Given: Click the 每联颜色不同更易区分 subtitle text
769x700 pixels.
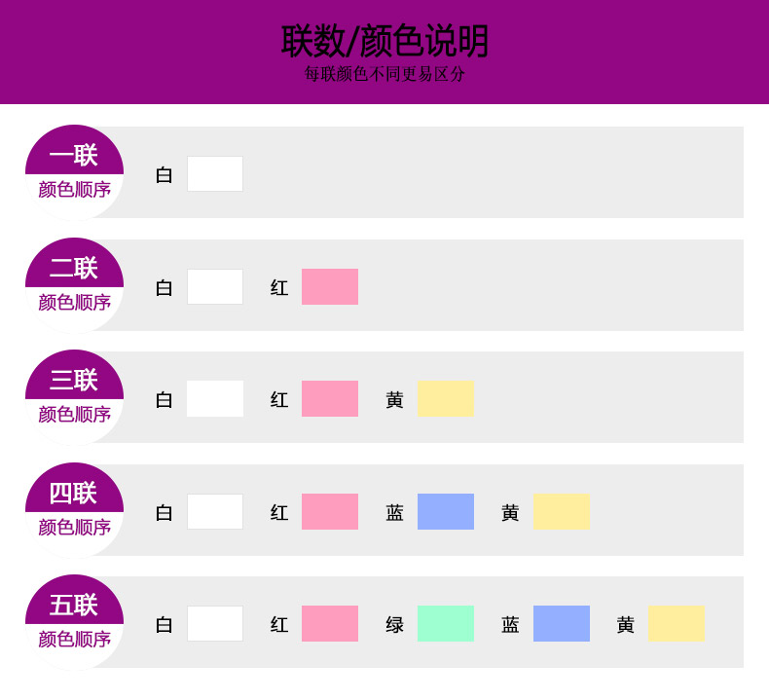Looking at the screenshot, I should [x=384, y=75].
